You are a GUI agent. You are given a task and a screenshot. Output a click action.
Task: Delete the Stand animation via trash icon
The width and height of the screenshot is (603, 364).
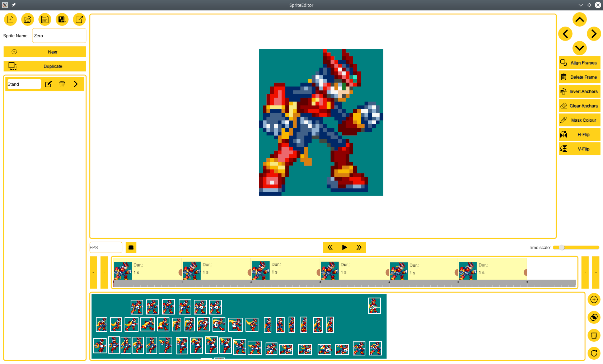point(62,84)
